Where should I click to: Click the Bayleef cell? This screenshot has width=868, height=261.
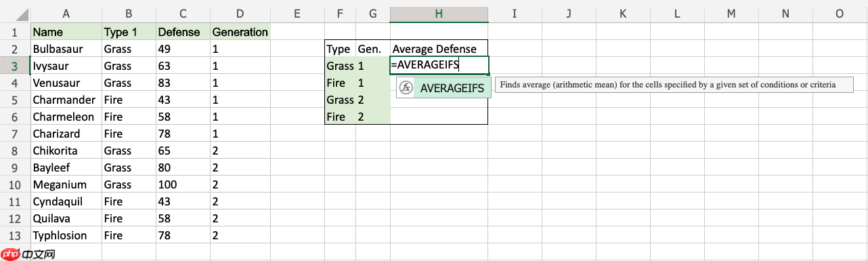coord(66,167)
